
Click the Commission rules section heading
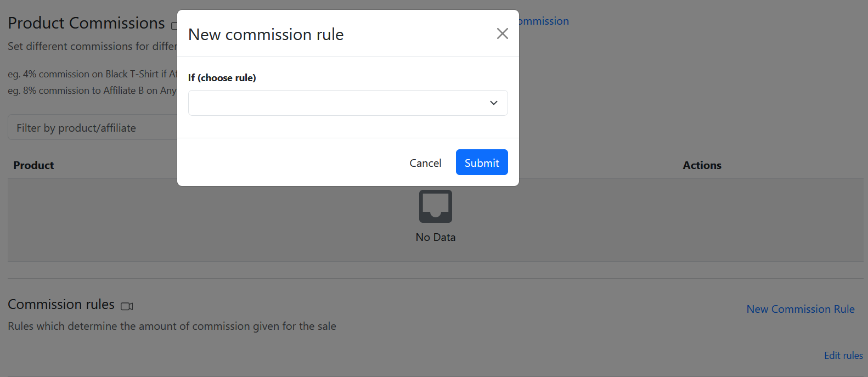pyautogui.click(x=61, y=304)
